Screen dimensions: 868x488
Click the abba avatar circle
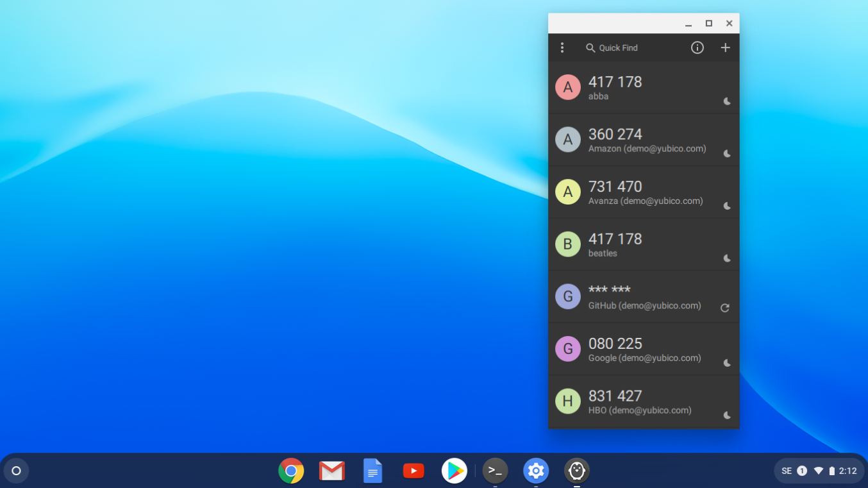(x=568, y=87)
